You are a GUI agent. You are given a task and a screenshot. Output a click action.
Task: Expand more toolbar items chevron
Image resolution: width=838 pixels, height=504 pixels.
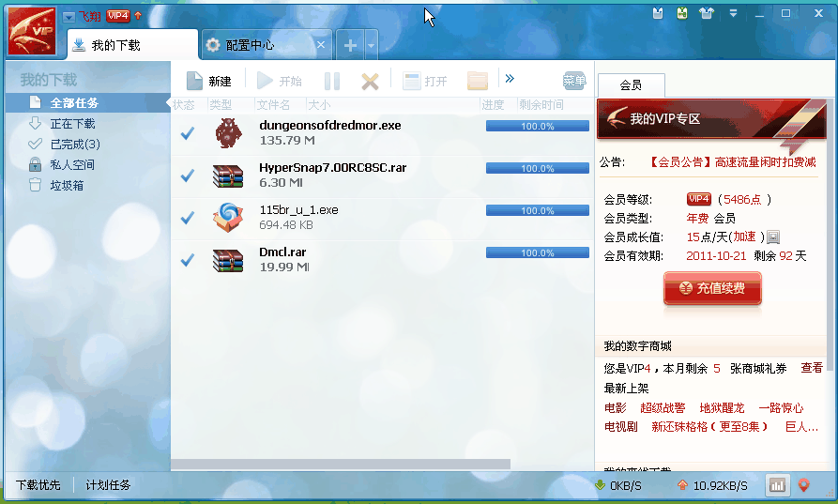pos(510,79)
